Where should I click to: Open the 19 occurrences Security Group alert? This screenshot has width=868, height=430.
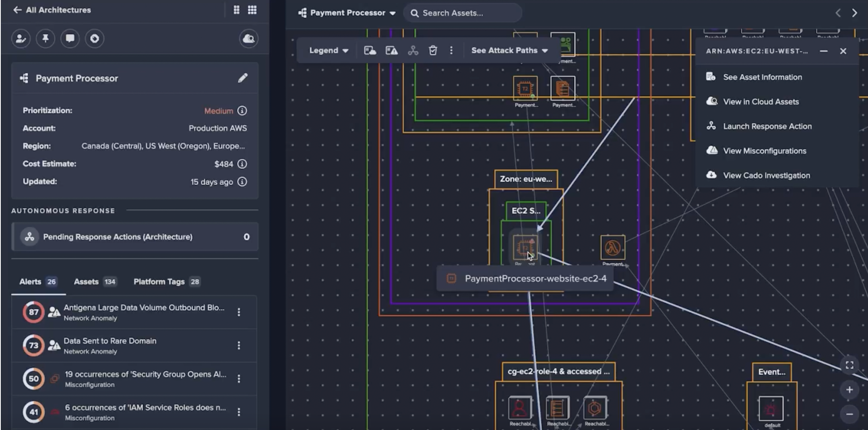pos(134,379)
